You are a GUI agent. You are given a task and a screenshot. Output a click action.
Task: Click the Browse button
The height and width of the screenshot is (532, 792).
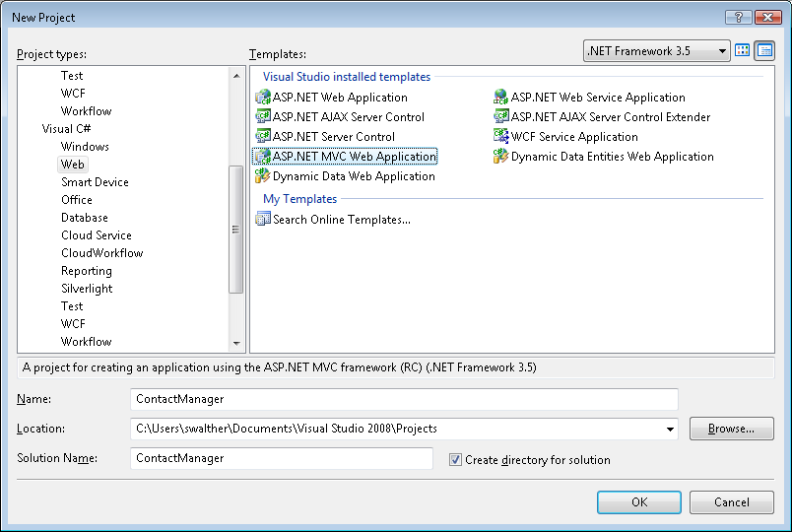point(731,429)
